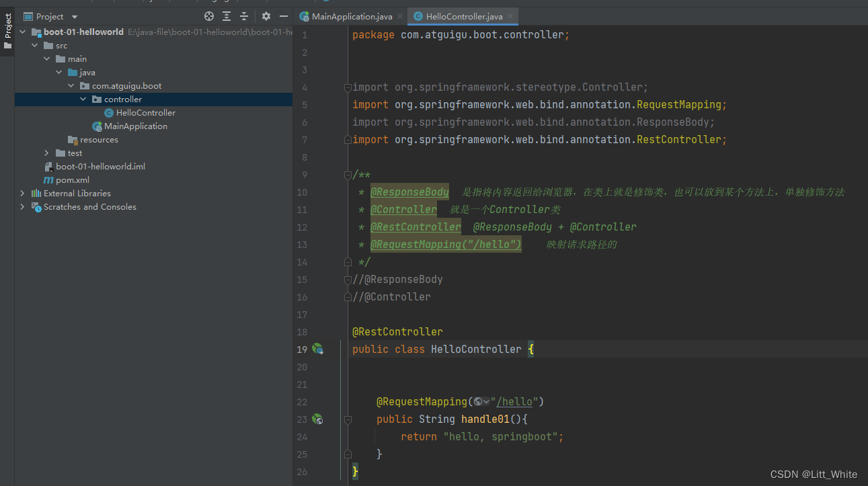The height and width of the screenshot is (486, 868).
Task: Collapse the src folder chevron
Action: [x=35, y=45]
